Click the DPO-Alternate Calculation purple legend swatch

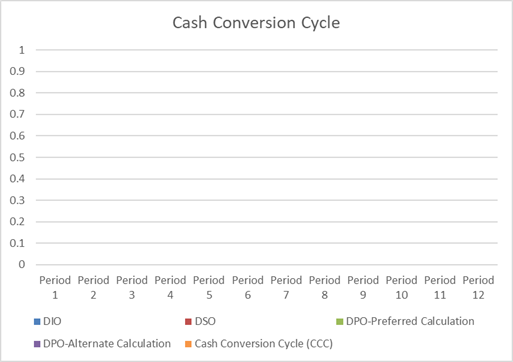coord(37,344)
